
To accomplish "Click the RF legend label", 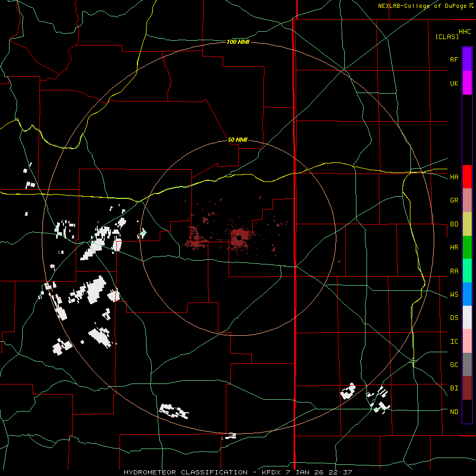I will [454, 59].
